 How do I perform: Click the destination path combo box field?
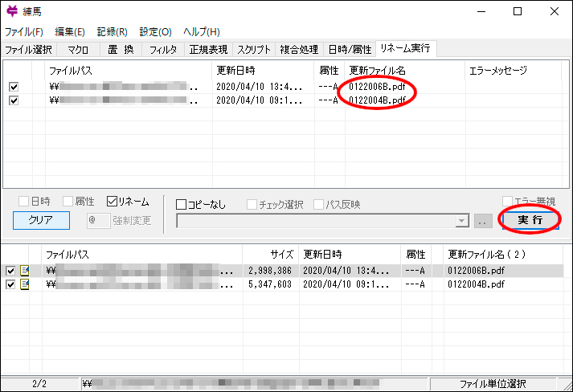tap(323, 221)
